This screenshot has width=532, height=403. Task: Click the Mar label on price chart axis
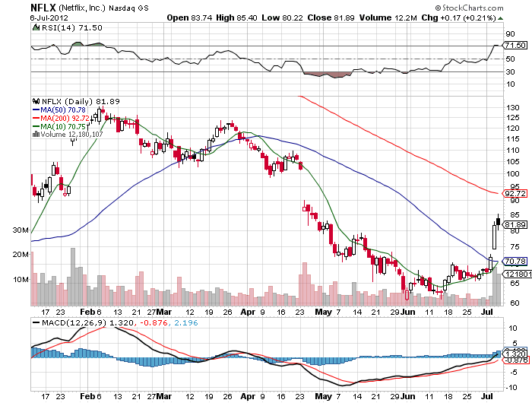[x=164, y=312]
